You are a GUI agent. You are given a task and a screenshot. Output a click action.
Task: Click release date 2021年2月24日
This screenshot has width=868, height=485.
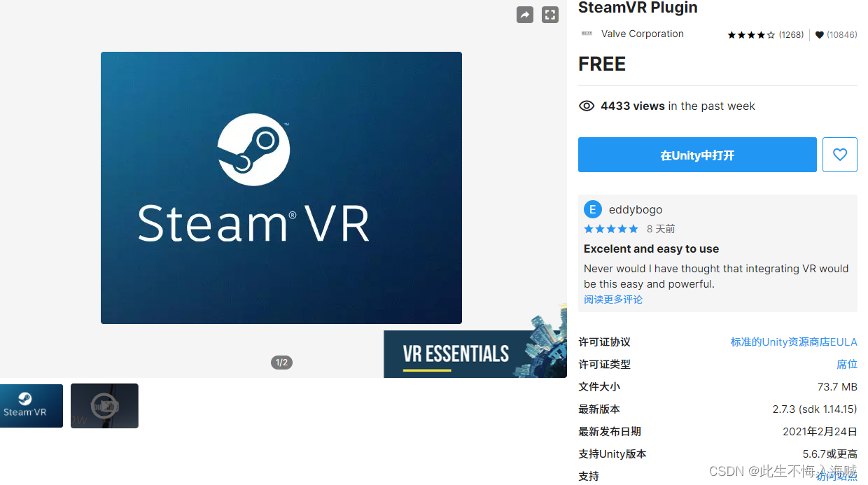click(820, 431)
